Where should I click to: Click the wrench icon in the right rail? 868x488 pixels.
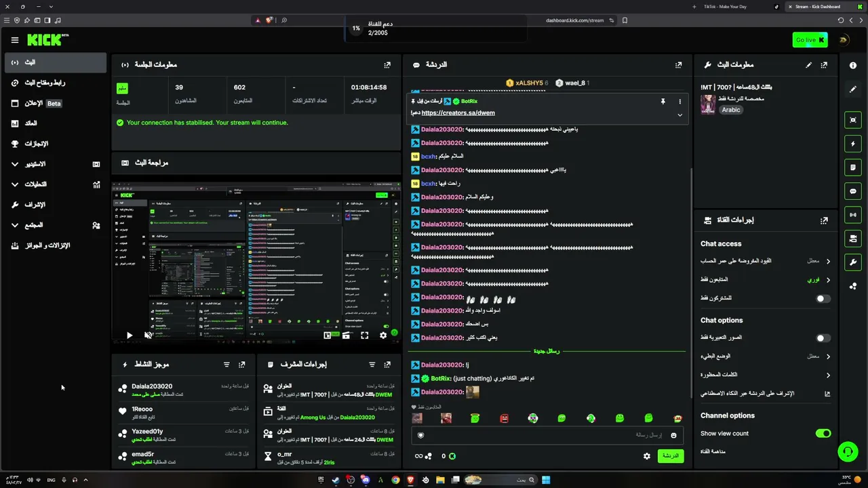[853, 262]
